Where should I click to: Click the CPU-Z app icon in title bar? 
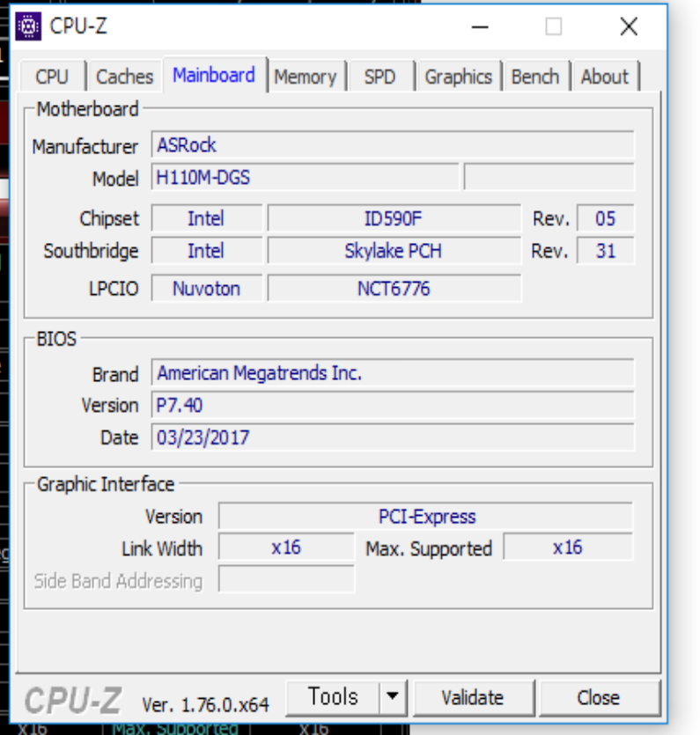point(28,26)
